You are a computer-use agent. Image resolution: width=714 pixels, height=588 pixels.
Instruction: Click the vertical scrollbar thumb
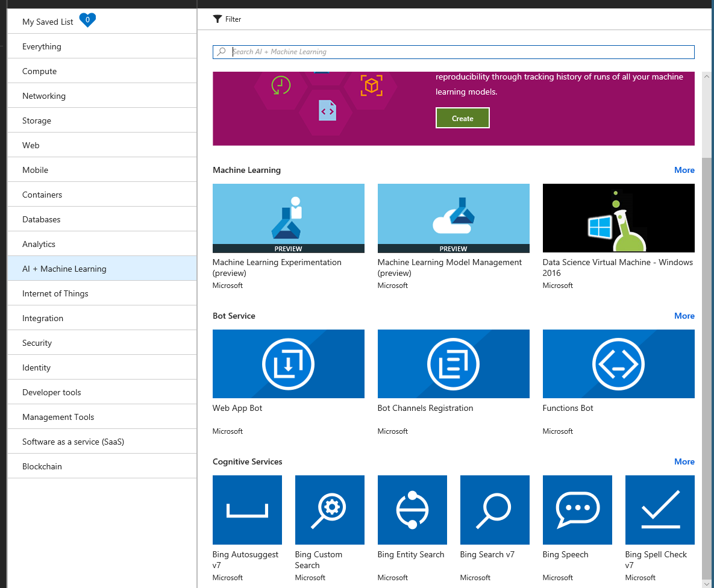click(x=707, y=367)
